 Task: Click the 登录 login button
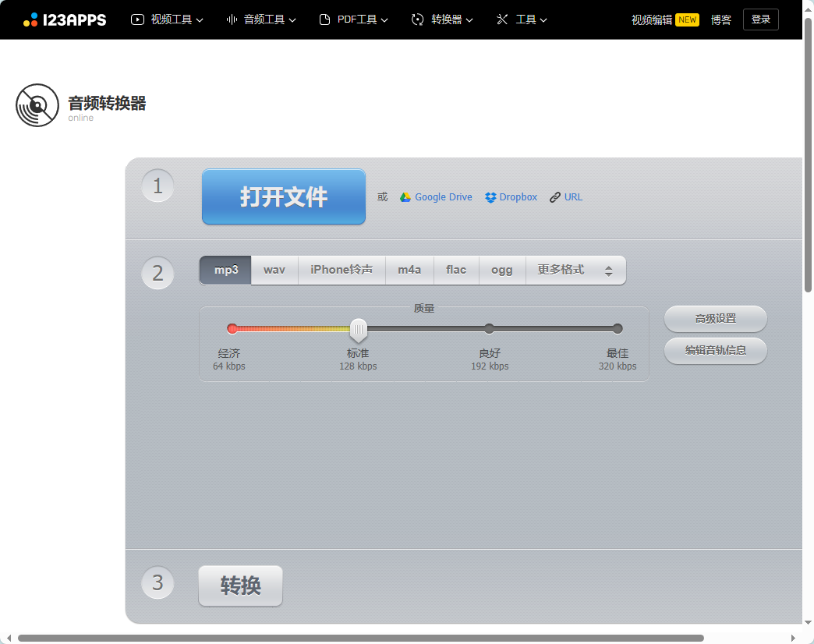[760, 19]
